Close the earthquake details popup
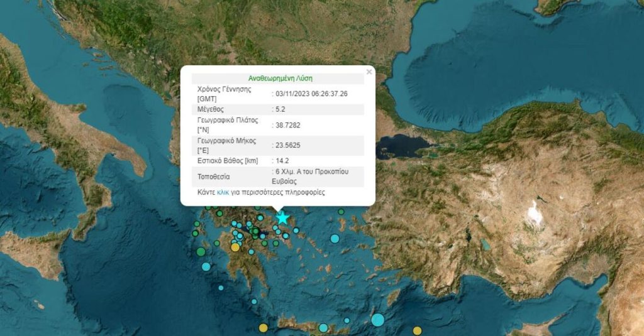Viewport: 644px width, 336px height. pos(369,72)
